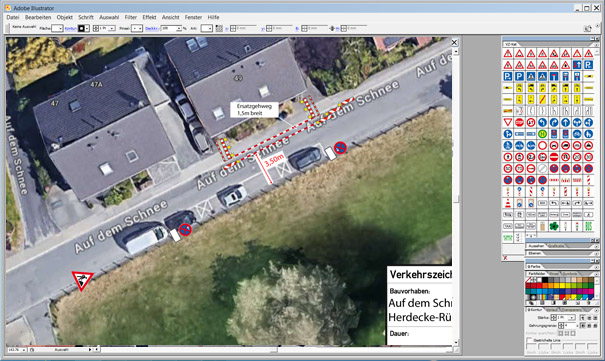Select the blue two-way priority arrows sign symbol
The height and width of the screenshot is (361, 605).
tap(577, 65)
